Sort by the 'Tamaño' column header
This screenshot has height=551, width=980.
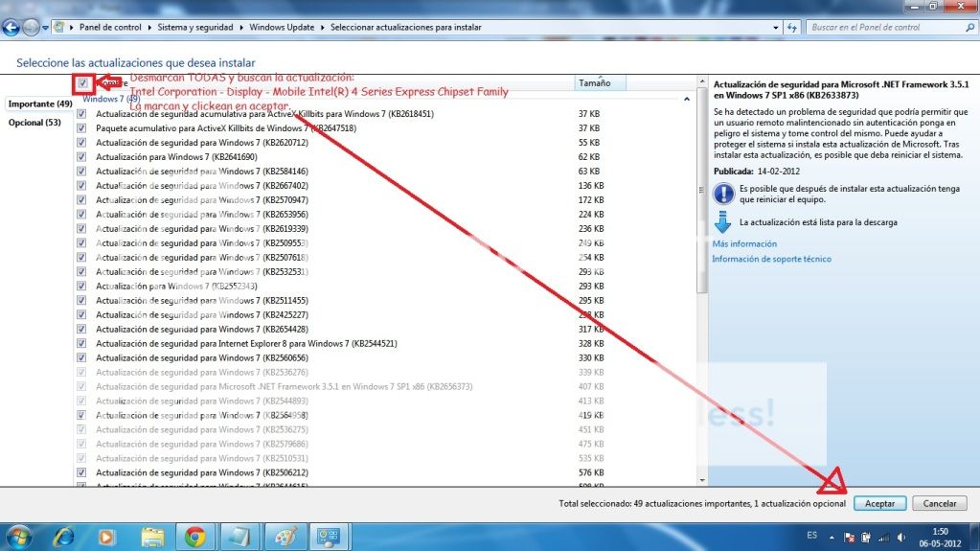pos(600,83)
